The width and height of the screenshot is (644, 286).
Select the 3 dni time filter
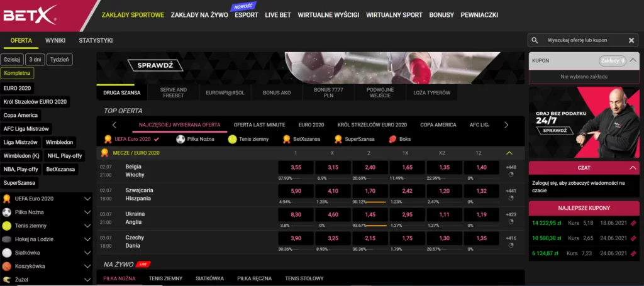tap(35, 60)
